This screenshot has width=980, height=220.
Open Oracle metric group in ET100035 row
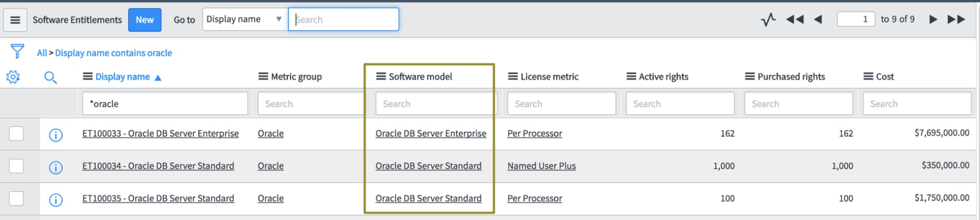(271, 199)
